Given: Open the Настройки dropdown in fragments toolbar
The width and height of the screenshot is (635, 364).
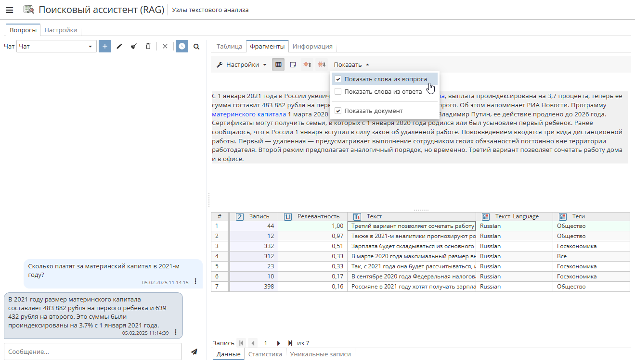Looking at the screenshot, I should coord(241,64).
